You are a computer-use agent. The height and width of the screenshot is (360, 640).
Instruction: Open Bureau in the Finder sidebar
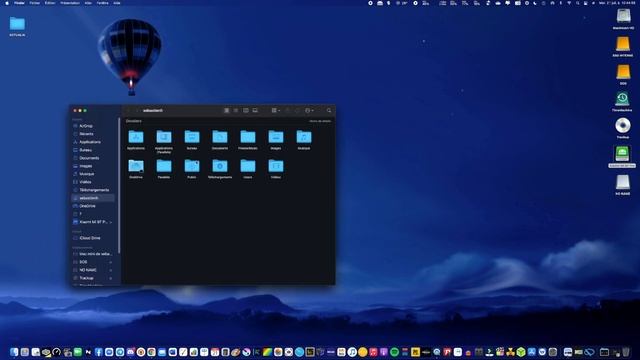[x=93, y=150]
